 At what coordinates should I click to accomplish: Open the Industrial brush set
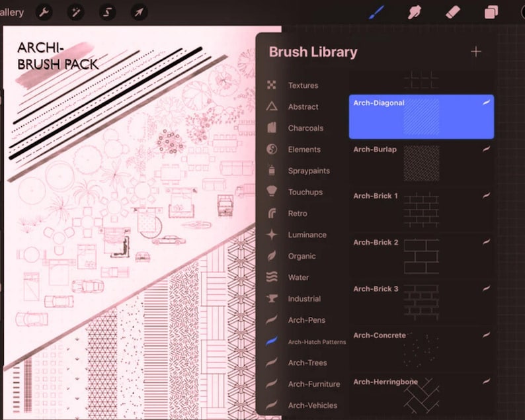(304, 299)
